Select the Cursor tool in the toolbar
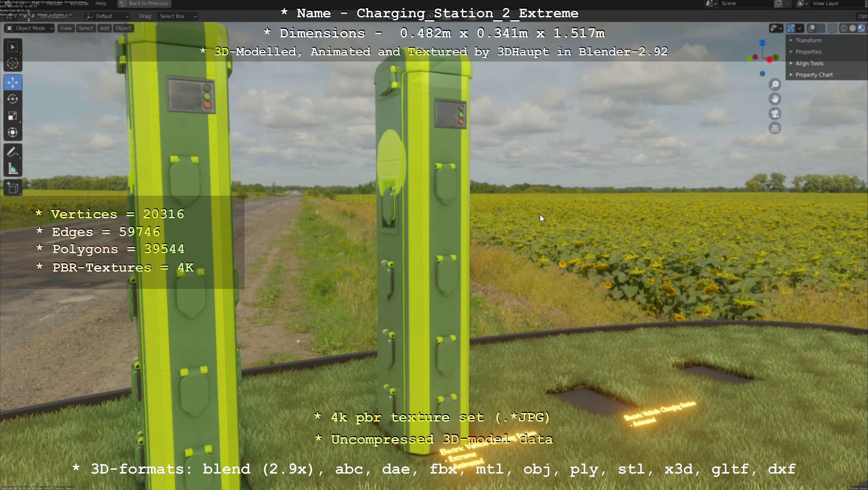Screen dimensions: 868x490 [x=13, y=63]
